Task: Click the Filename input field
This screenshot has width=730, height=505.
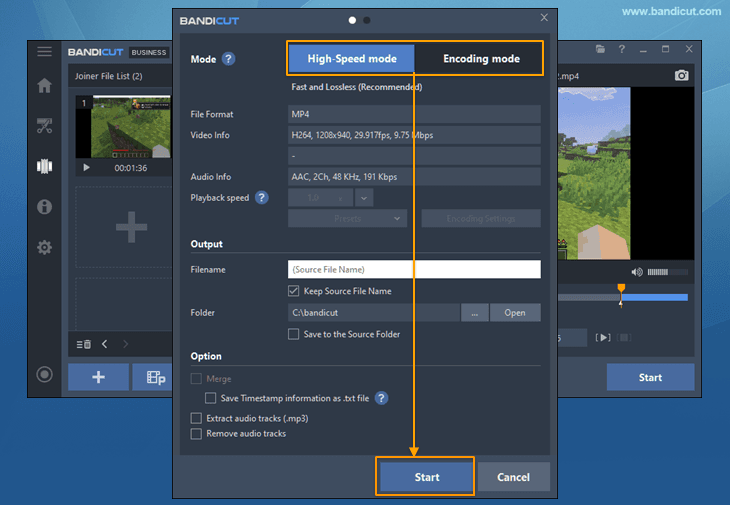Action: (x=414, y=269)
